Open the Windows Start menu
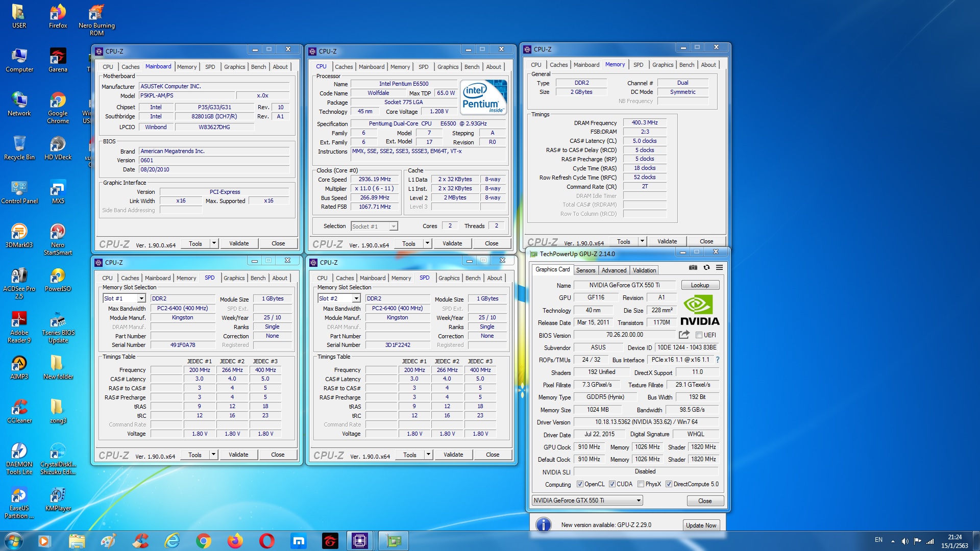Image resolution: width=980 pixels, height=551 pixels. pos(14,541)
